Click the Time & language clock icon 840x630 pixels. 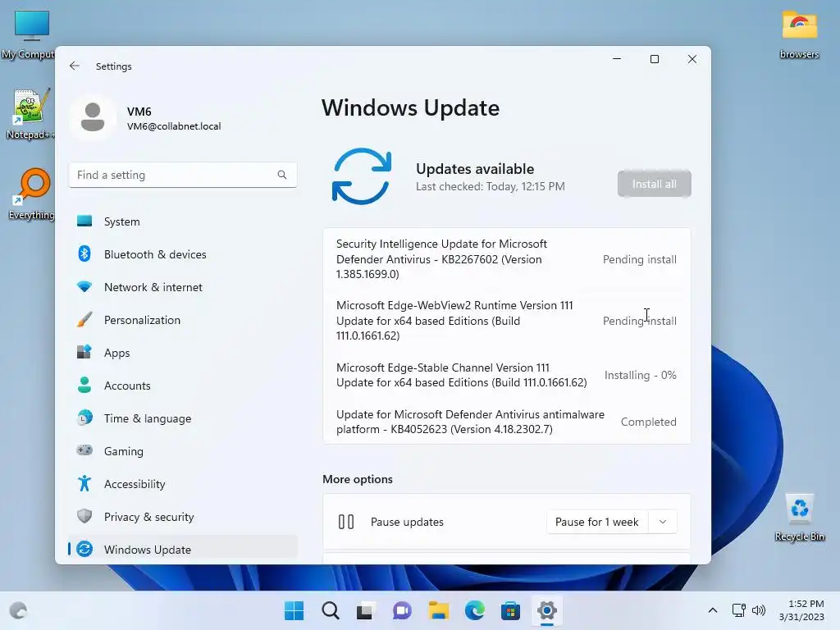click(84, 418)
